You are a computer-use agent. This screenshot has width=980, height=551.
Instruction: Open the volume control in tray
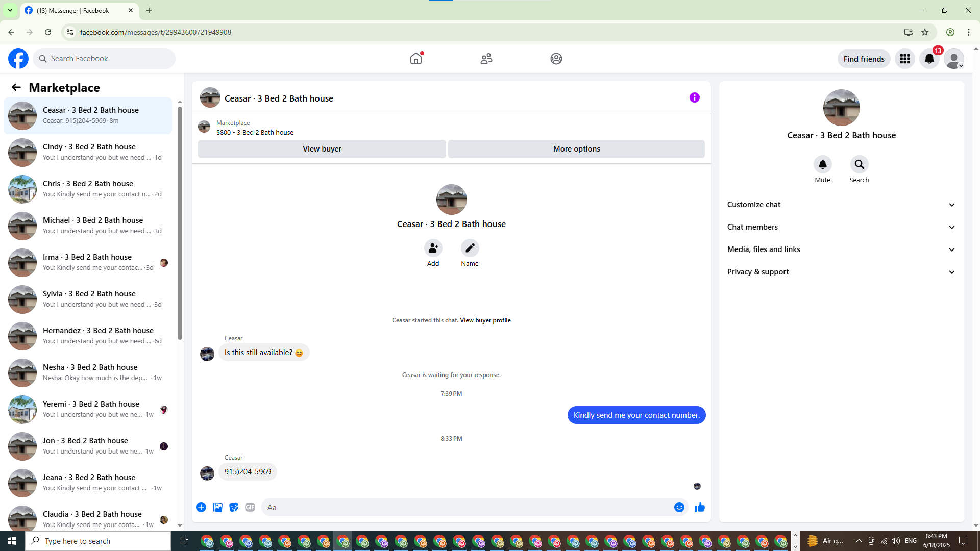pos(896,541)
